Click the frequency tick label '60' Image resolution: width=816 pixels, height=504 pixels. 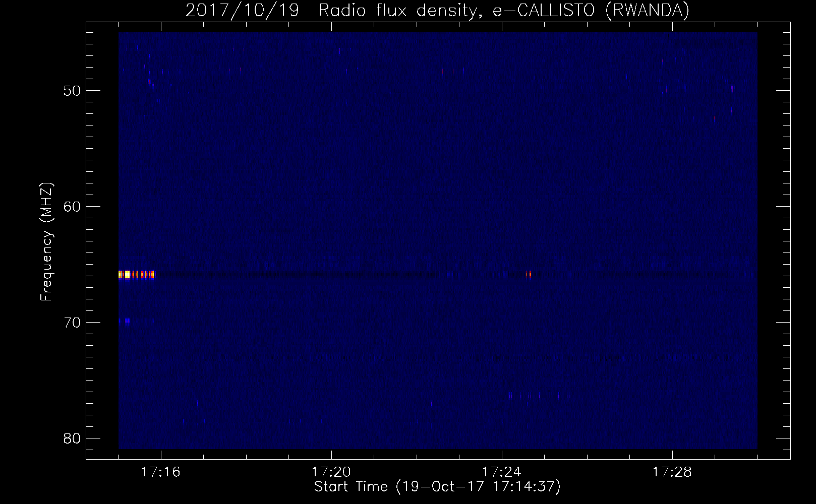pos(73,207)
